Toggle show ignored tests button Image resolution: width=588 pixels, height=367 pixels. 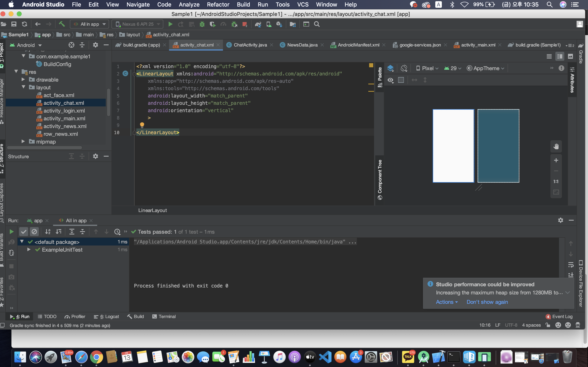tap(34, 232)
